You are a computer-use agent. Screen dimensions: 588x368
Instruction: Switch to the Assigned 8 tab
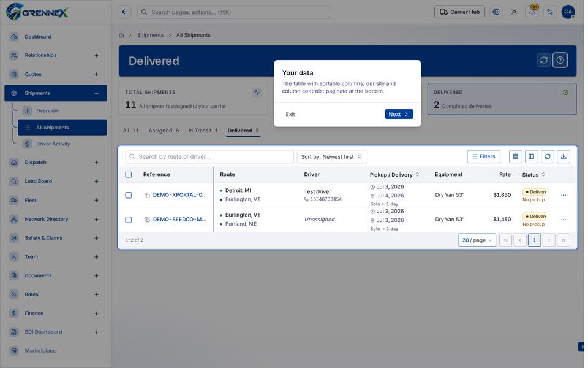coord(164,131)
